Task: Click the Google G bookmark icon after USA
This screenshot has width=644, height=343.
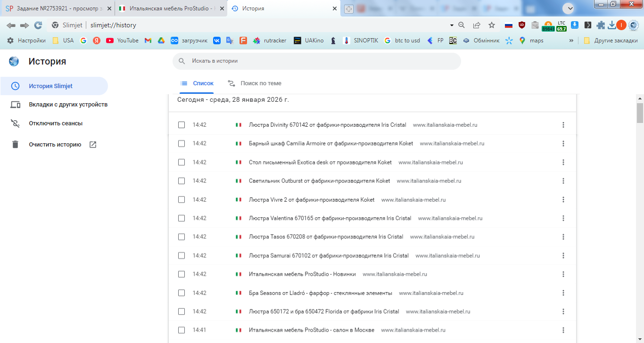Action: (x=83, y=41)
